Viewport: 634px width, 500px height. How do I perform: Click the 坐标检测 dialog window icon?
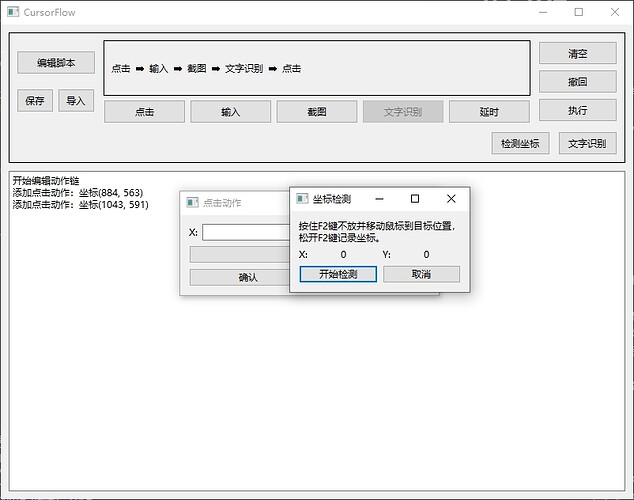click(302, 198)
